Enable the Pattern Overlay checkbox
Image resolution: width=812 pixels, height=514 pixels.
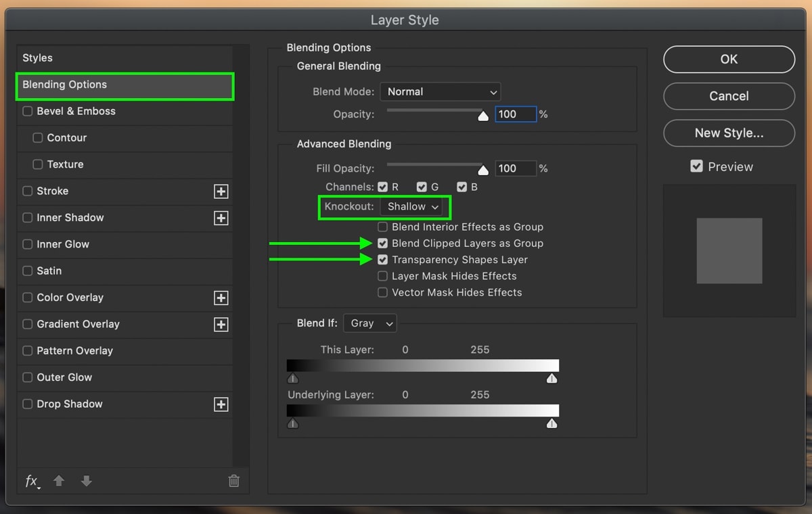28,351
